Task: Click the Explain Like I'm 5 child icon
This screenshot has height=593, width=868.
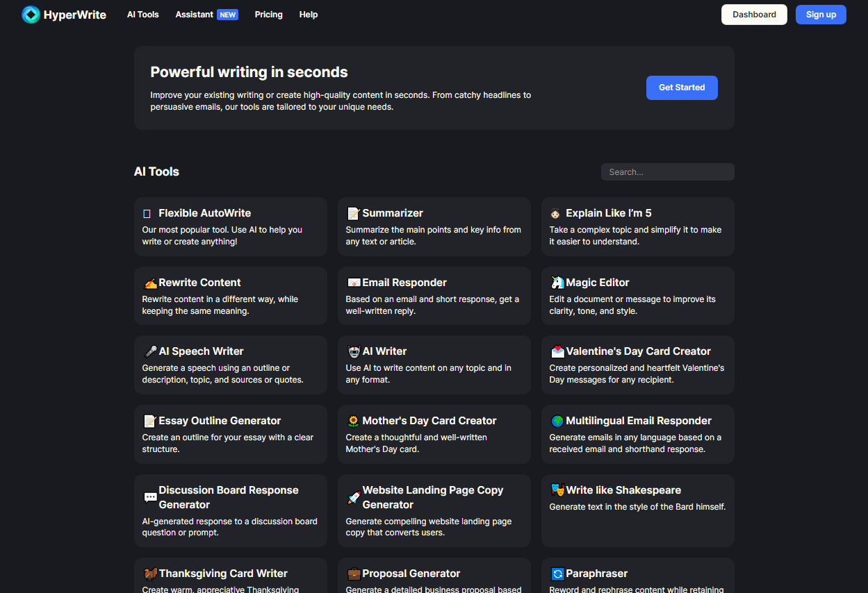Action: [555, 214]
